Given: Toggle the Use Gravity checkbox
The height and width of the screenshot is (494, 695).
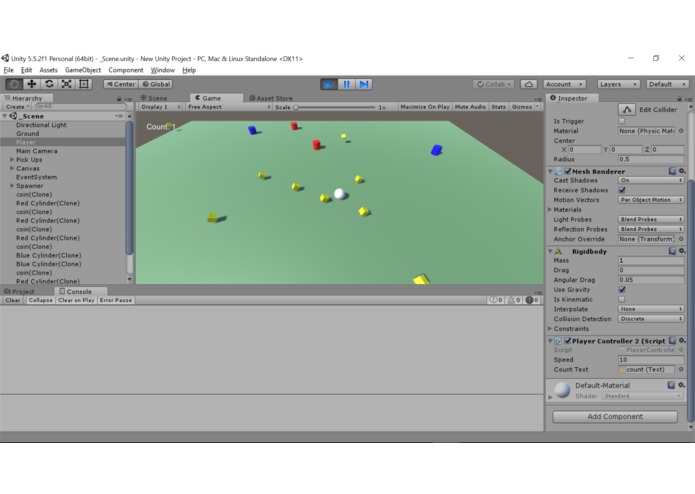Looking at the screenshot, I should pos(622,290).
